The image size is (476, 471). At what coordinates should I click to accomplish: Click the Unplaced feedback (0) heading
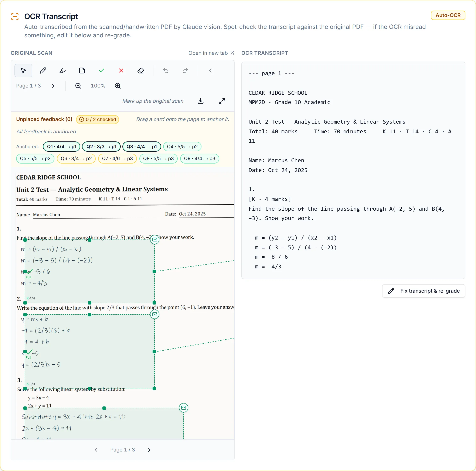(44, 119)
